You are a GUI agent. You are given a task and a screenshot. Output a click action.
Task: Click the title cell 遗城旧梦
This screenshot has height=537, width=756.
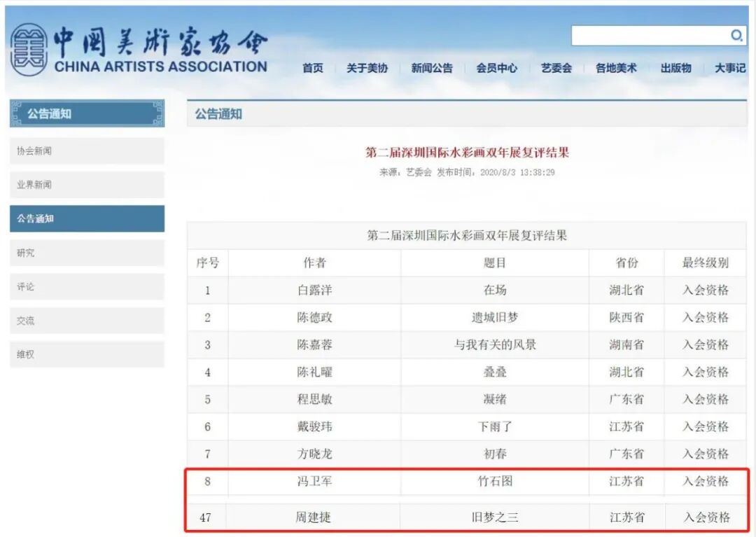pos(495,317)
